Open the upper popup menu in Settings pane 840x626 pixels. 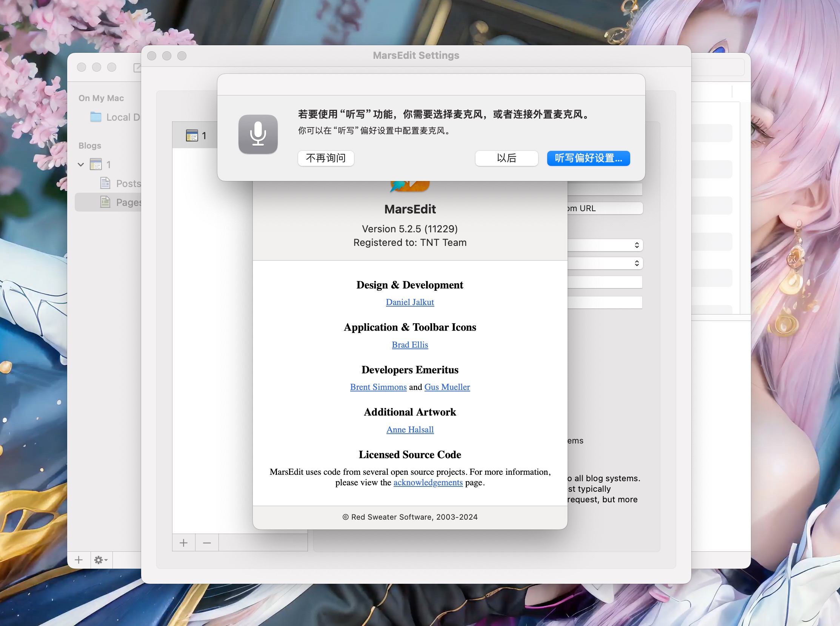605,245
